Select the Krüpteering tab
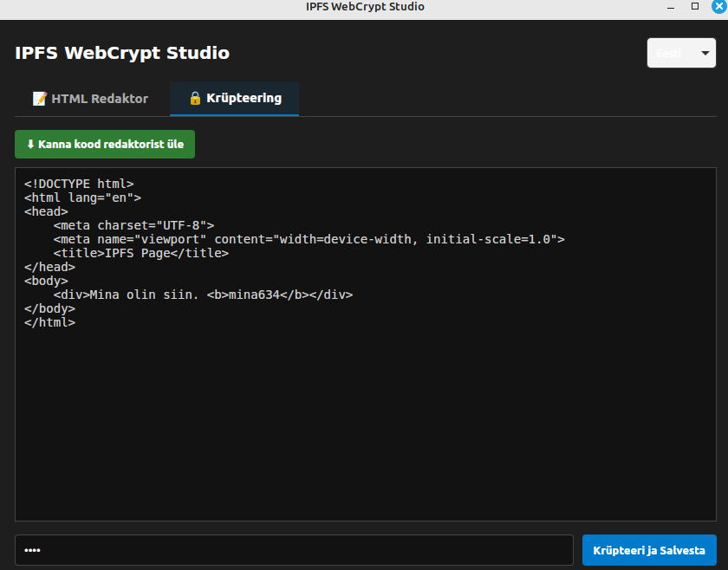Viewport: 728px width, 570px height. pos(235,99)
